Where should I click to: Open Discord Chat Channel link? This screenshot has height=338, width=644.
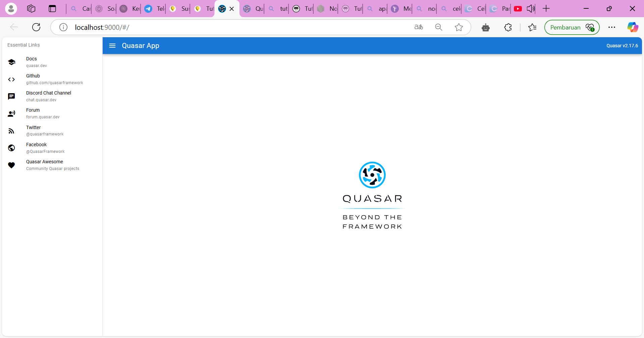click(x=52, y=96)
